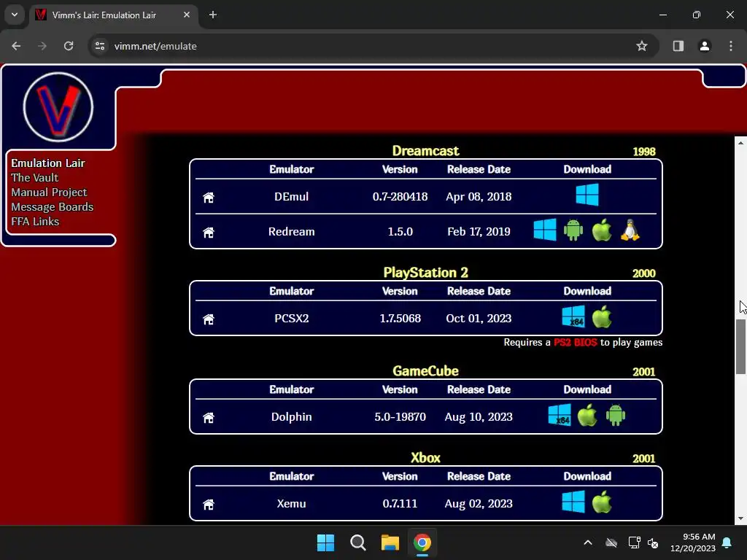Download Xemu for Windows
This screenshot has height=560, width=747.
[573, 502]
